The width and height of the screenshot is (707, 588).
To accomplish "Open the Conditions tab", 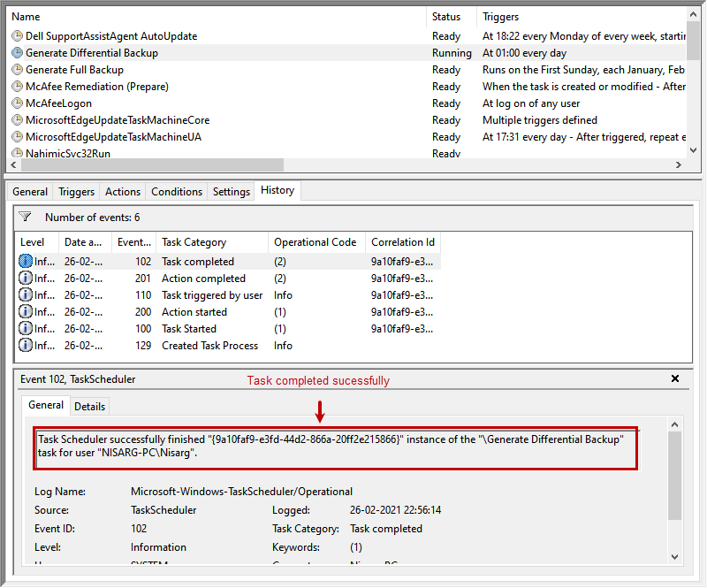I will [176, 191].
